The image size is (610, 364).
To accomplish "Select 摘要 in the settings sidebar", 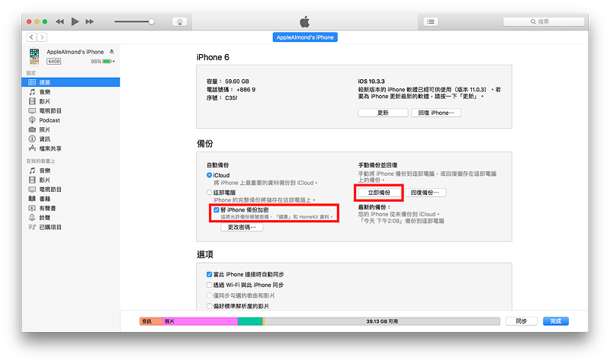I will click(71, 82).
